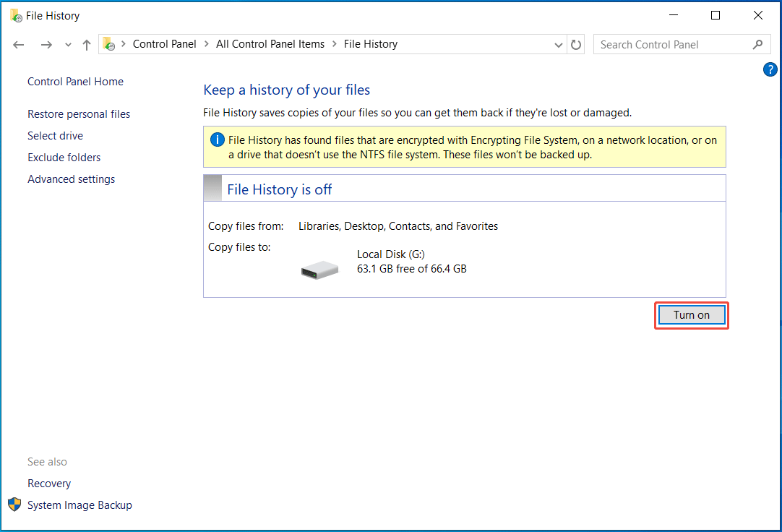Open Restore personal files

point(78,113)
